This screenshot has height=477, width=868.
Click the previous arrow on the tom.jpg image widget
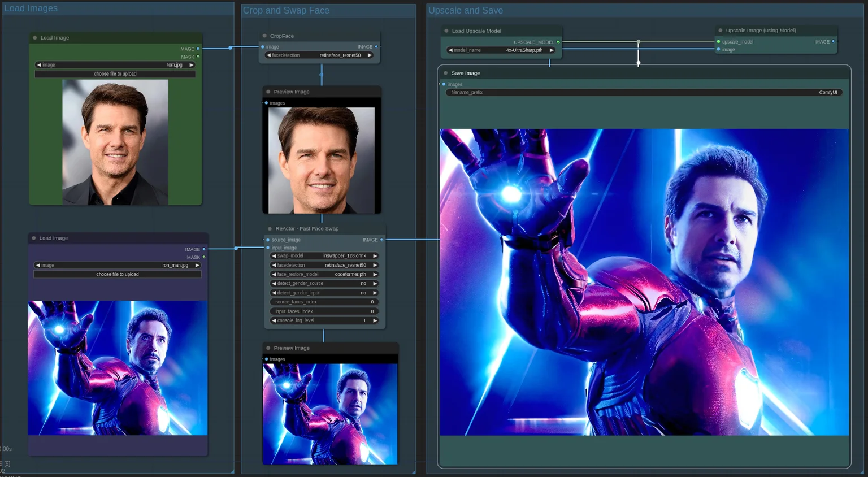39,65
